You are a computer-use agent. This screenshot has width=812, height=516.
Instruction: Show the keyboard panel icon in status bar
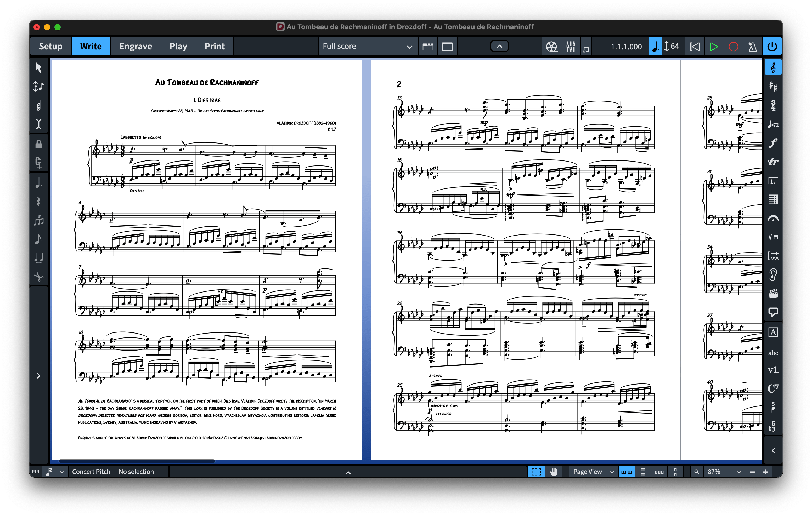tap(36, 472)
